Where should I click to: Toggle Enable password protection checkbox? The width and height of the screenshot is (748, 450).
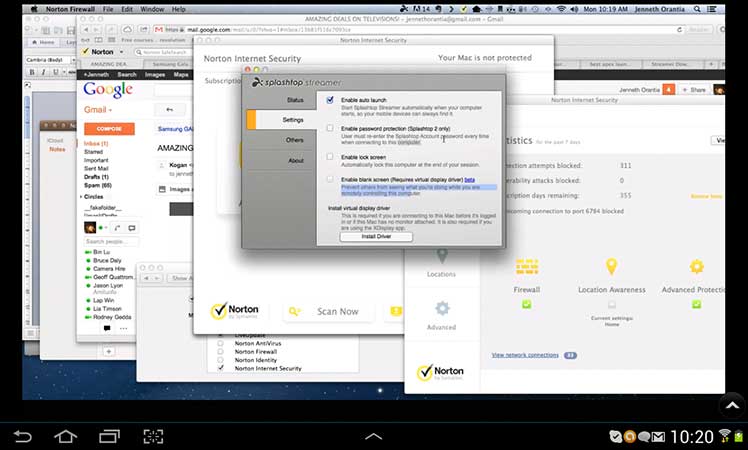pos(330,129)
